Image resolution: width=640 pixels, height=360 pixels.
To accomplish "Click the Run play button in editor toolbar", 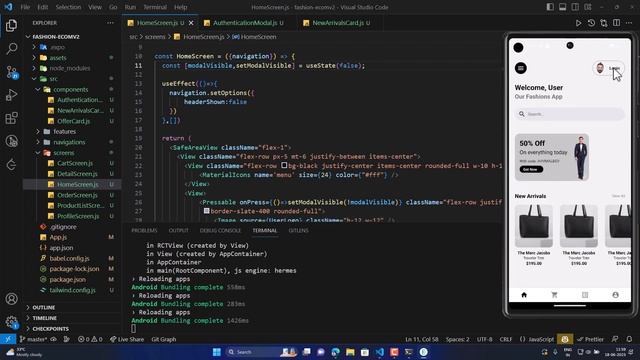I will tap(578, 23).
